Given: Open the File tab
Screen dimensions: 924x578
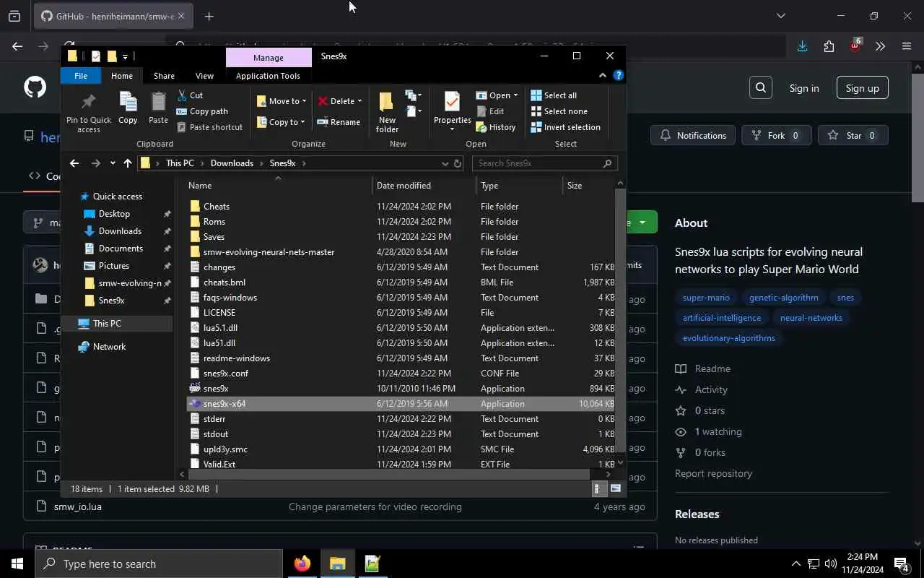Looking at the screenshot, I should click(x=81, y=76).
